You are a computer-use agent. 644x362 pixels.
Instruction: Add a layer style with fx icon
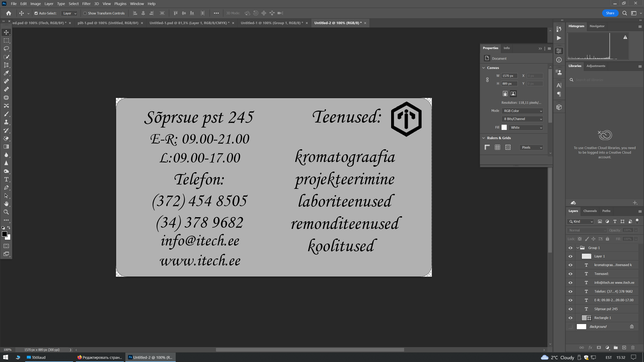590,348
